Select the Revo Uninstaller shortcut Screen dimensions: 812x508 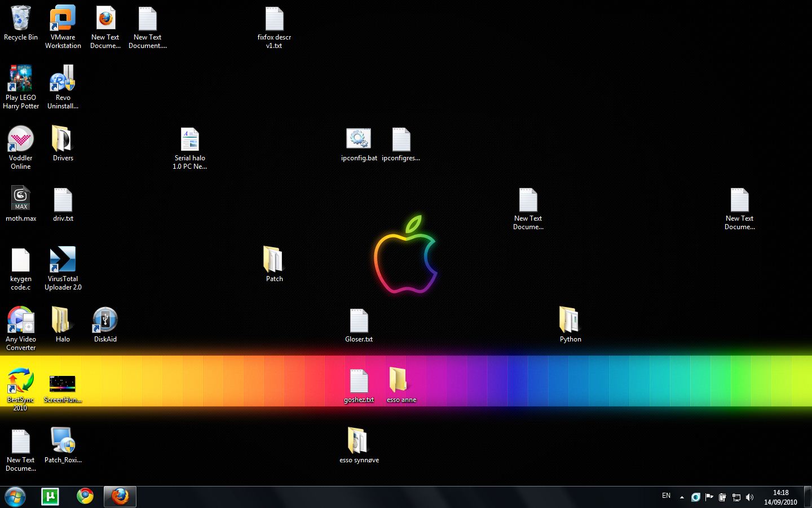point(63,87)
